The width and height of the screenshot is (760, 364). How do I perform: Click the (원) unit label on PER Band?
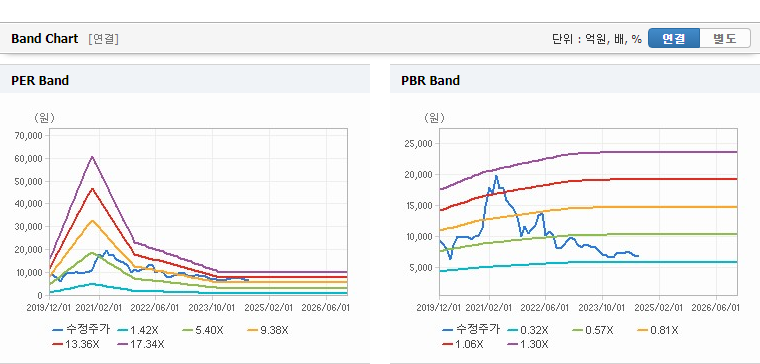coord(45,118)
